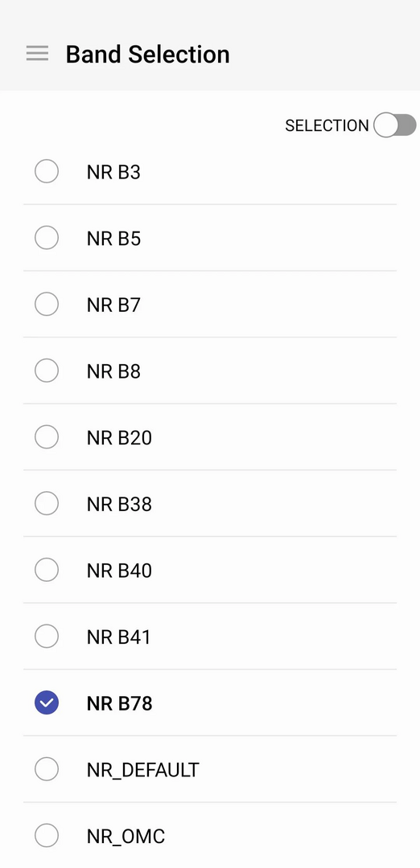
Task: Open the hamburger navigation menu
Action: (37, 54)
